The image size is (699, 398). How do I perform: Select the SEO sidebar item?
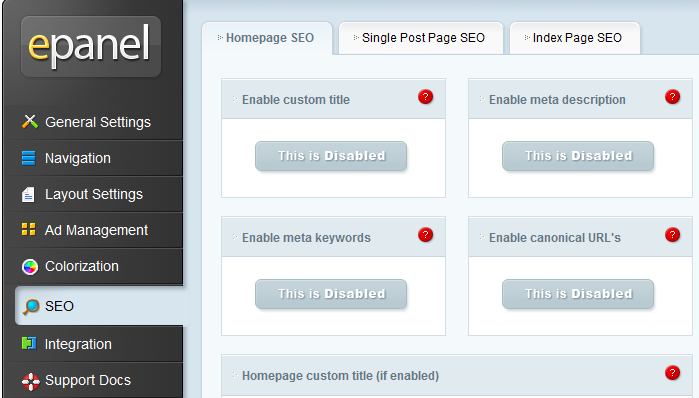tap(100, 306)
